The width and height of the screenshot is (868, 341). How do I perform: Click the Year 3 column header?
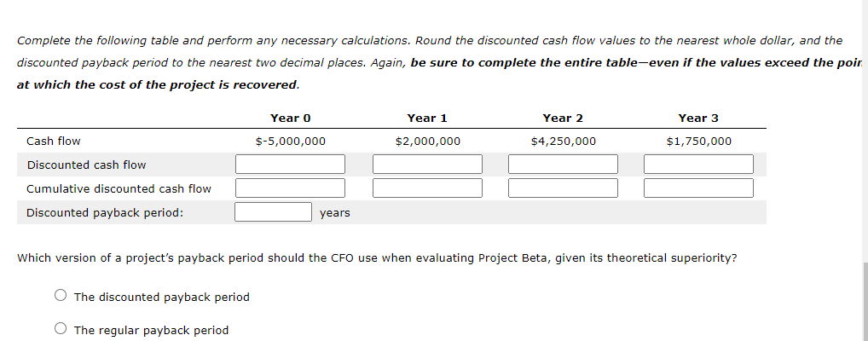(x=698, y=118)
